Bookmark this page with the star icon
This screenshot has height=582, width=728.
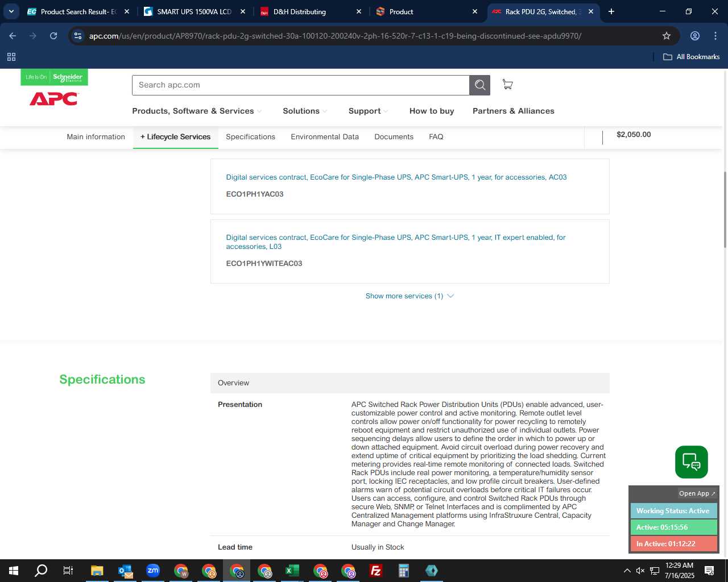[667, 36]
